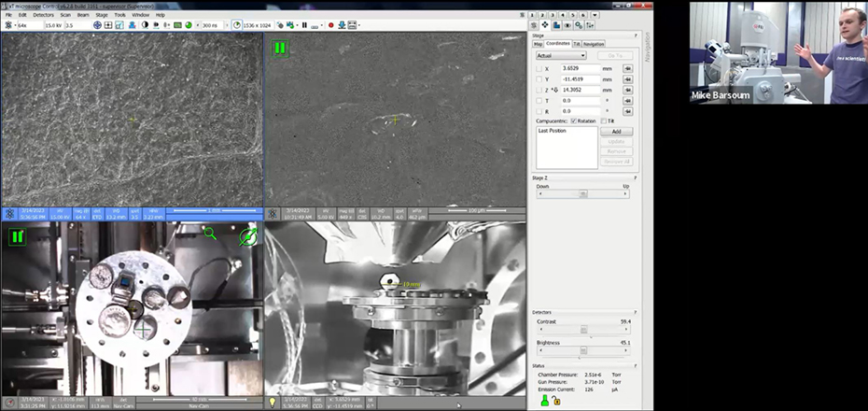This screenshot has width=868, height=411.
Task: Click the blue download save icon
Action: (342, 25)
